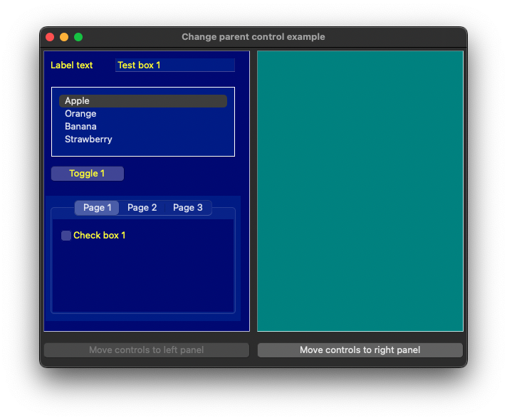Click the disabled Move controls to left panel button
Viewport: 507px width, 420px height.
pyautogui.click(x=146, y=350)
